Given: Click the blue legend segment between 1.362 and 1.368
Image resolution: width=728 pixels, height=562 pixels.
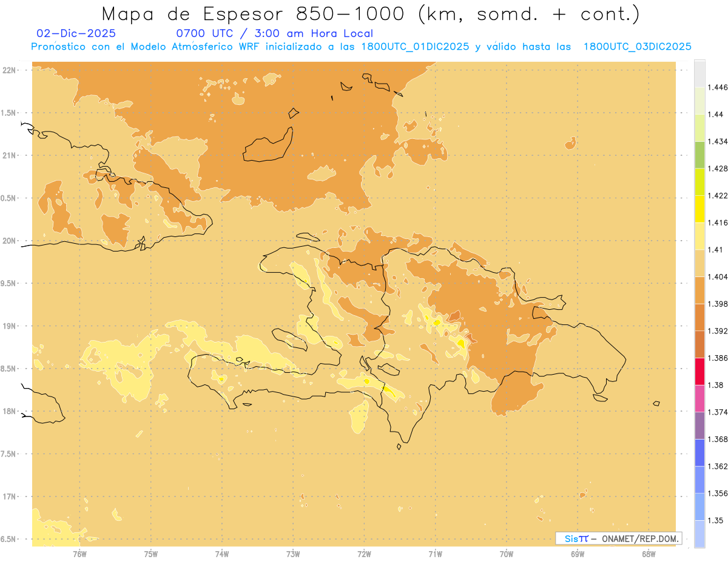Looking at the screenshot, I should point(699,452).
